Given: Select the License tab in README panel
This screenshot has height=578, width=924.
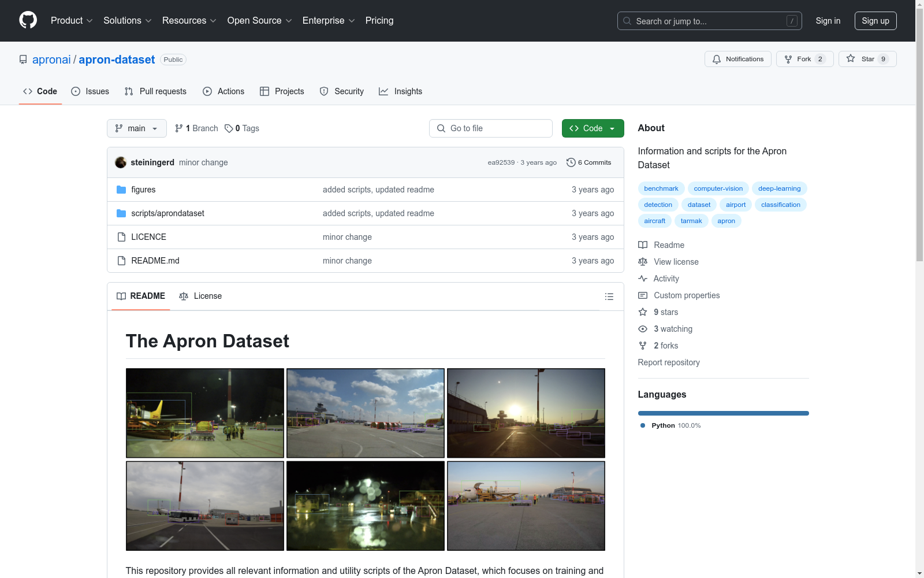Looking at the screenshot, I should point(200,296).
